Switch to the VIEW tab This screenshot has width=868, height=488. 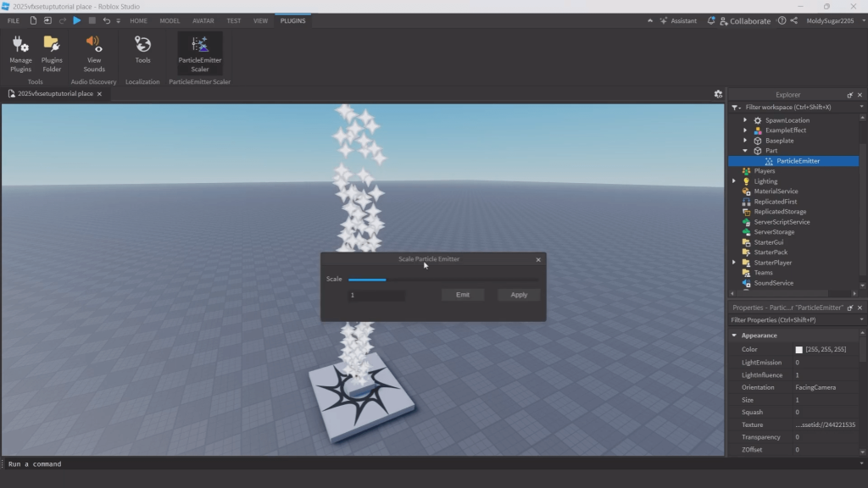point(260,20)
